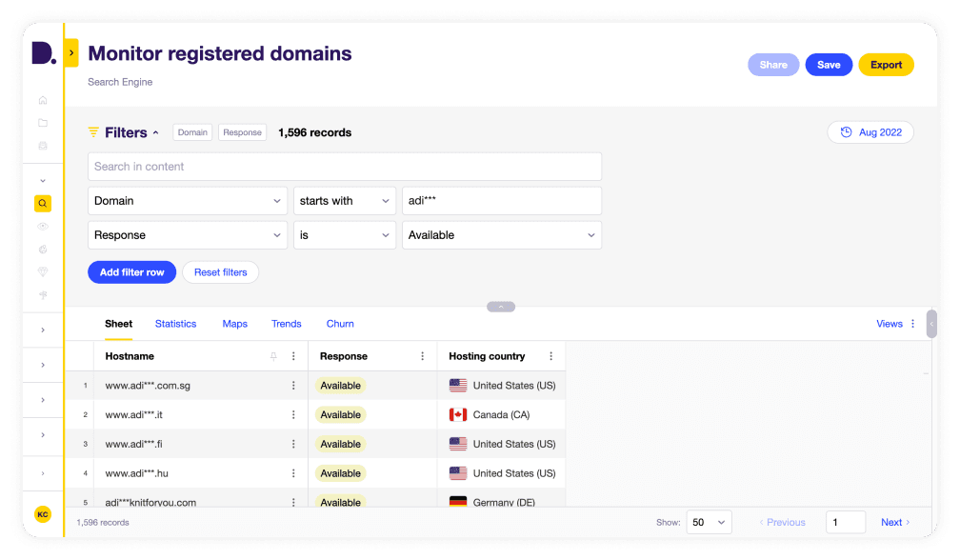Open the 'is' operator dropdown
The width and height of the screenshot is (960, 560).
345,235
